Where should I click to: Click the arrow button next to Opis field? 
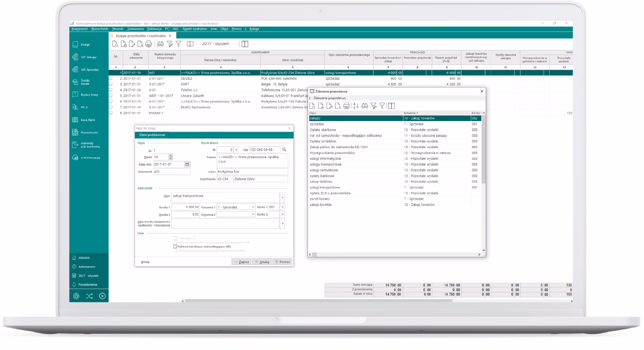(x=282, y=197)
